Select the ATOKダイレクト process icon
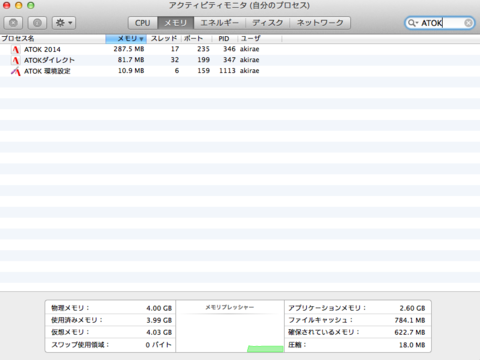 click(x=15, y=60)
